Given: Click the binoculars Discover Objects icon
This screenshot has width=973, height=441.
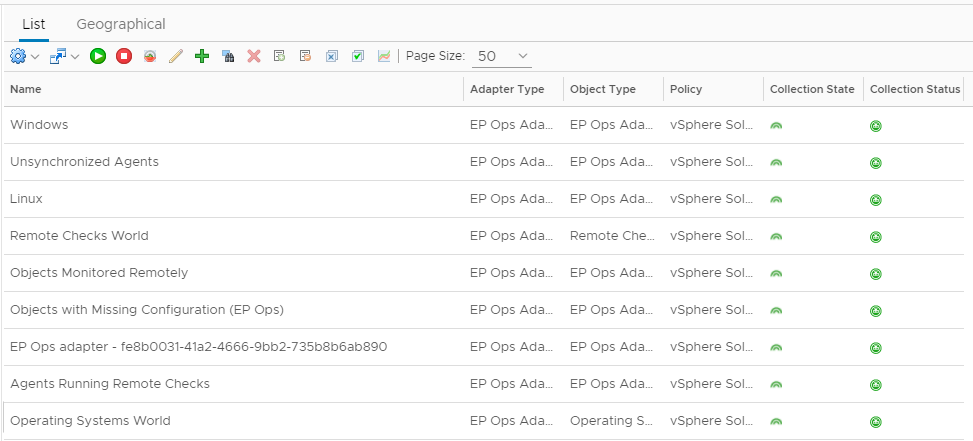Looking at the screenshot, I should click(x=228, y=57).
